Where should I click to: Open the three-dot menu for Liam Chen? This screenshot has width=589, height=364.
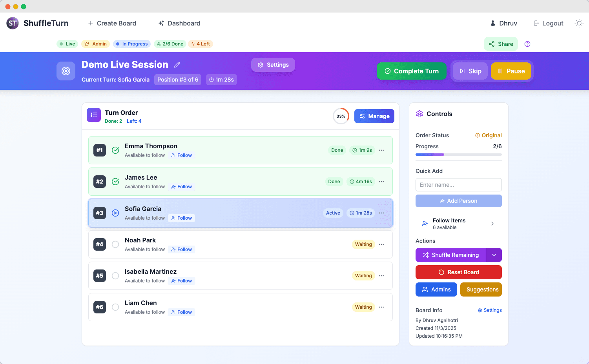[x=381, y=307]
